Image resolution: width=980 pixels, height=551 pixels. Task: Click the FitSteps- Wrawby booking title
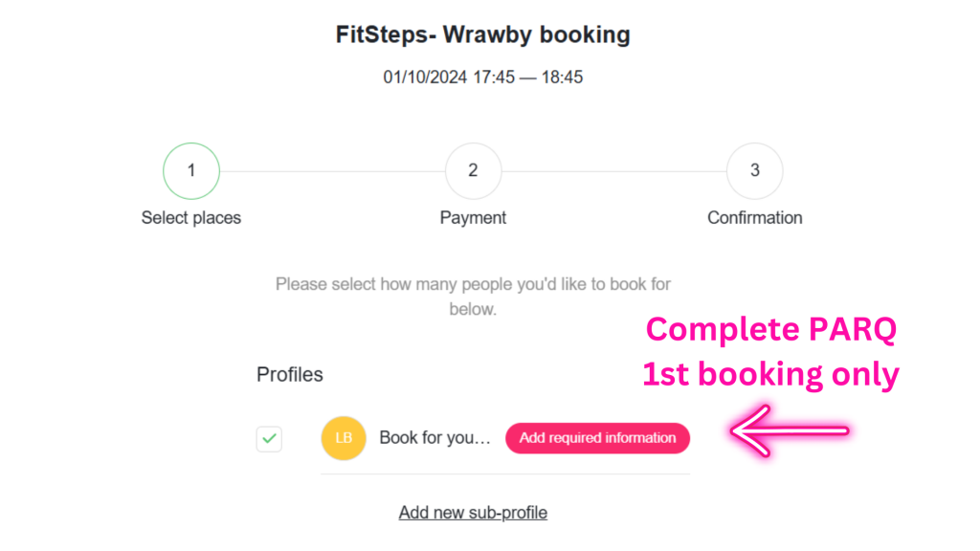[x=483, y=35]
